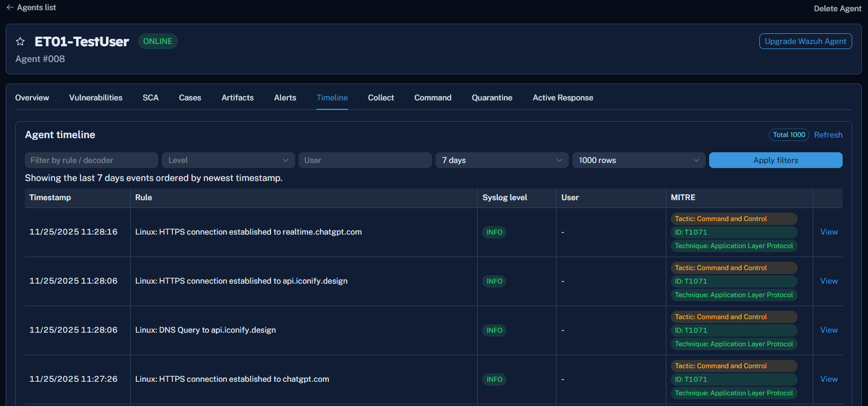868x406 pixels.
Task: View the DNS Query to api.iconify.design event
Action: 829,330
